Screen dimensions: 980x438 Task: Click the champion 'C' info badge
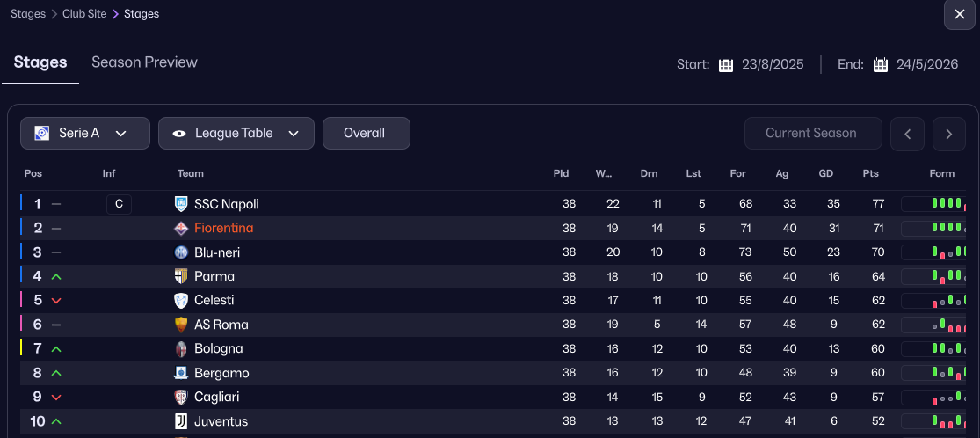[x=119, y=204]
